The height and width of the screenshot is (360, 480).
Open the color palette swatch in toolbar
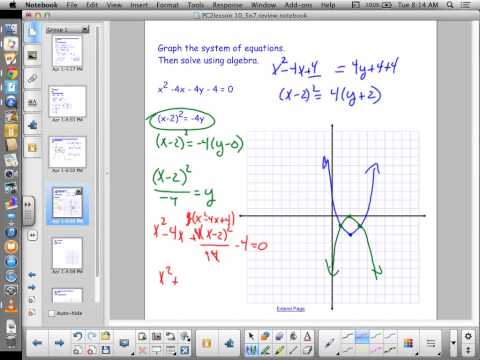click(x=408, y=343)
